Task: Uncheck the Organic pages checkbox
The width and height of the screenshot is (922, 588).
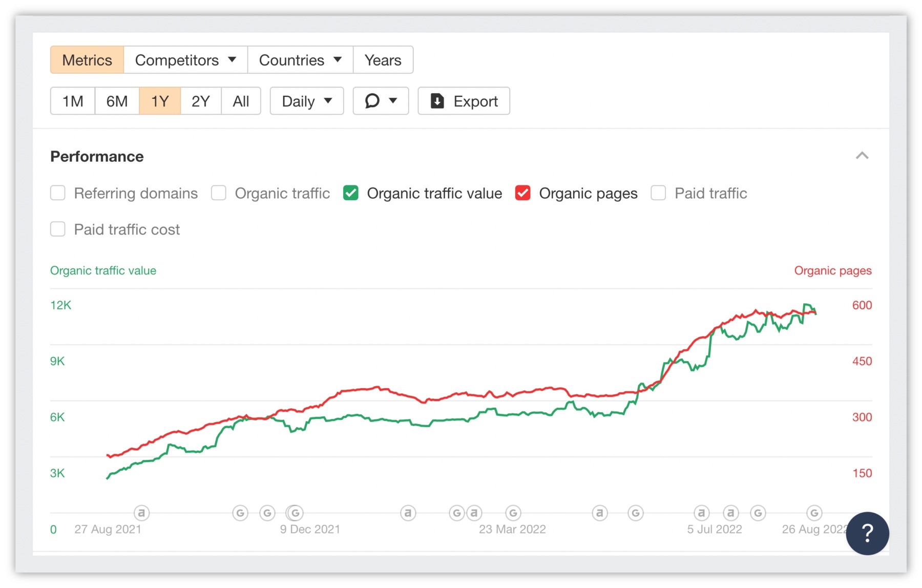Action: click(x=522, y=193)
